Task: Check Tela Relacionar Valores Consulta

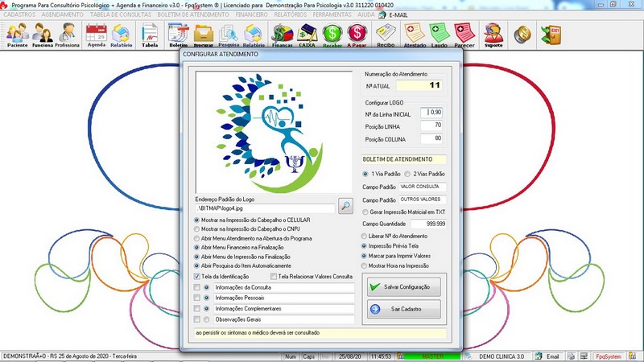Action: click(274, 277)
